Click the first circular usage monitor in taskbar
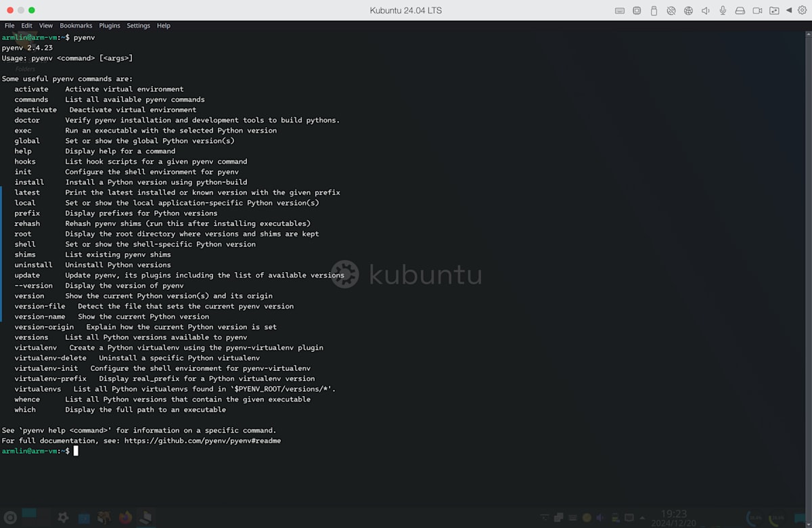 coord(754,518)
